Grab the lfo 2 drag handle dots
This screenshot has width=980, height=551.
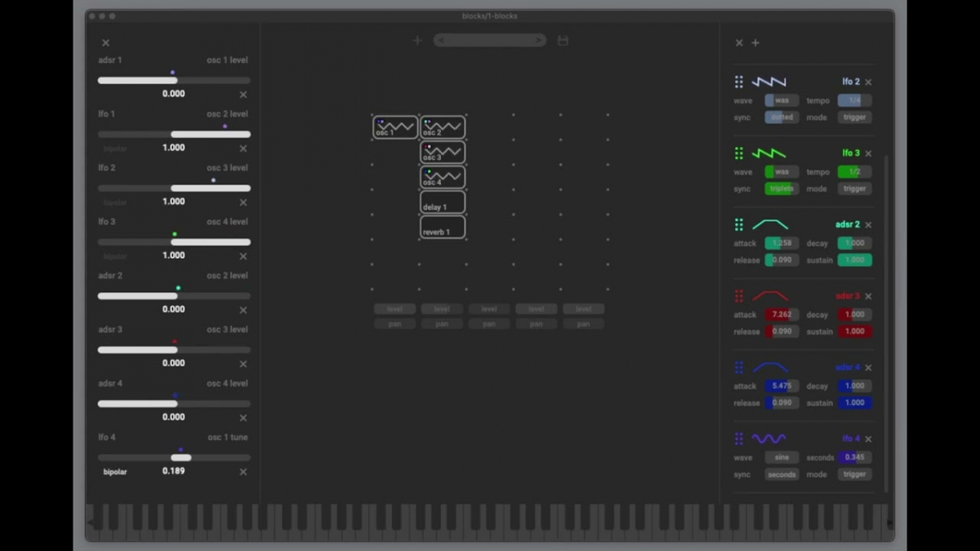(739, 82)
